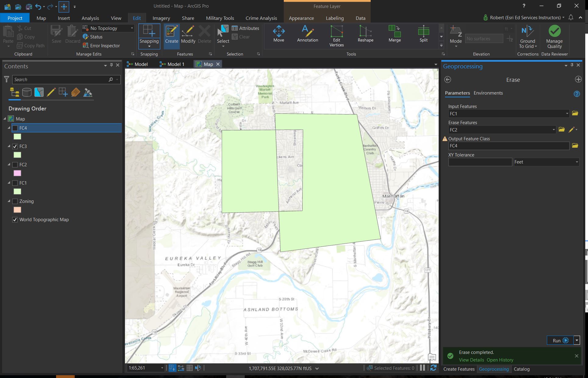The height and width of the screenshot is (378, 588).
Task: Hide World Topographic Map layer
Action: click(x=15, y=219)
